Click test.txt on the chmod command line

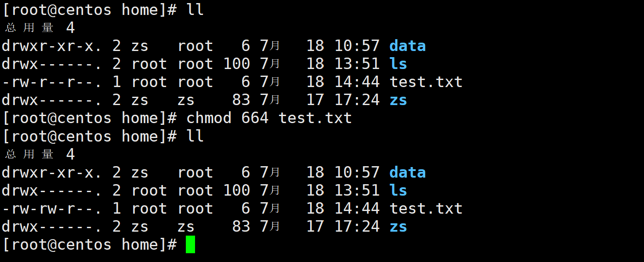315,118
